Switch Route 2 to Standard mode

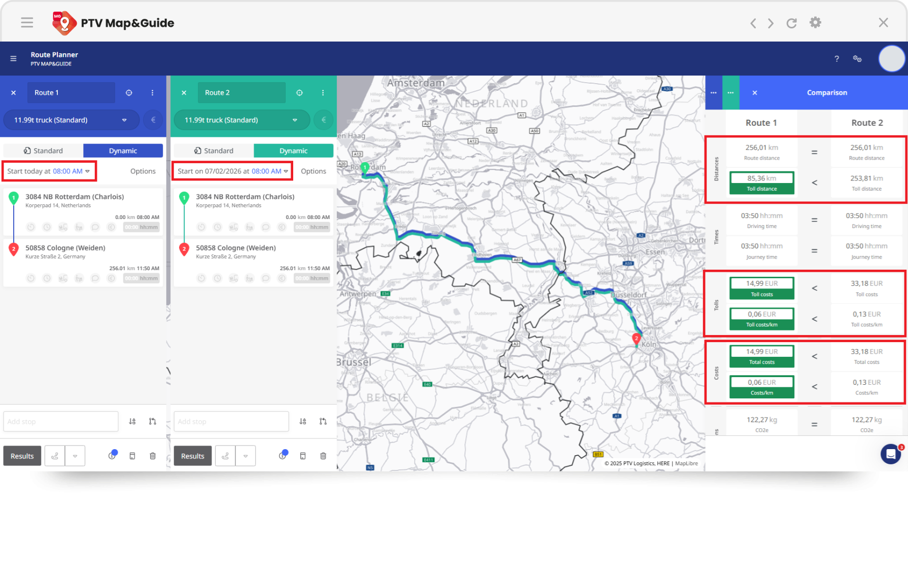click(x=214, y=151)
